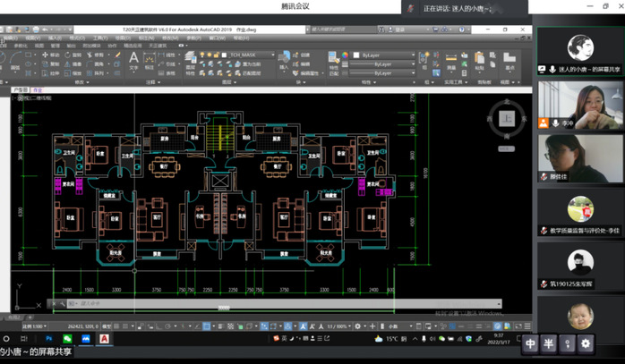The image size is (625, 364).
Task: Click the AutoCAD icon in the Windows taskbar
Action: click(105, 339)
